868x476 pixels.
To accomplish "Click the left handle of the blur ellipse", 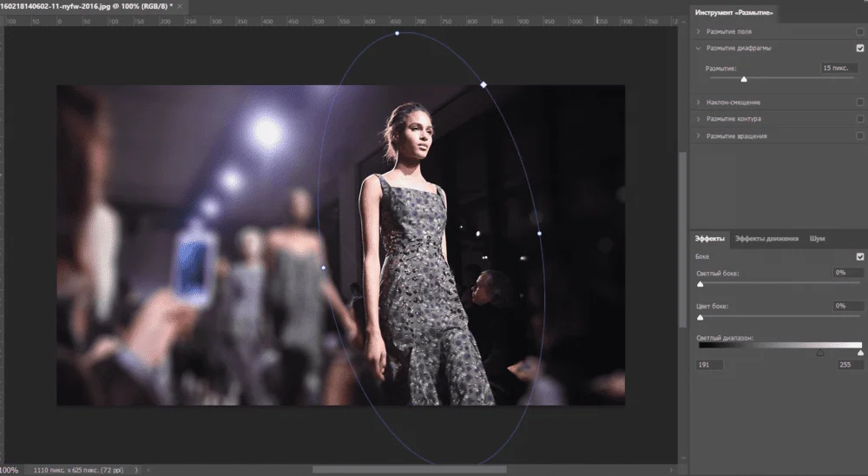I will tap(324, 268).
